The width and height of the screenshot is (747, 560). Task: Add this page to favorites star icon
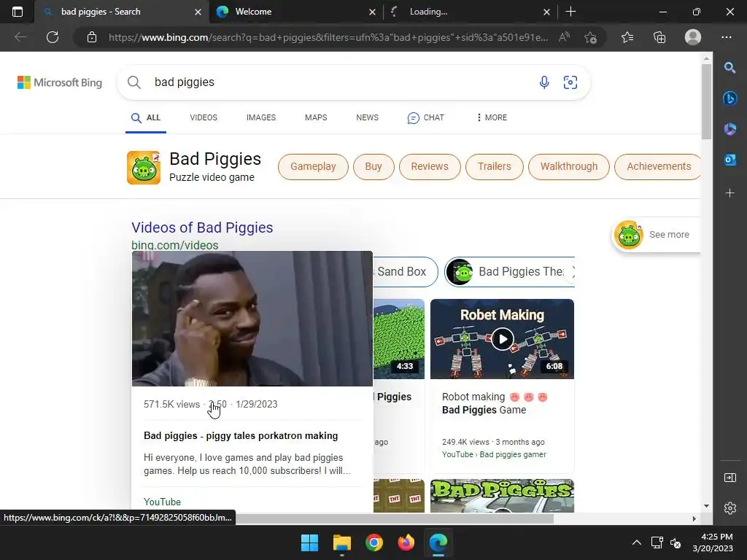point(591,37)
